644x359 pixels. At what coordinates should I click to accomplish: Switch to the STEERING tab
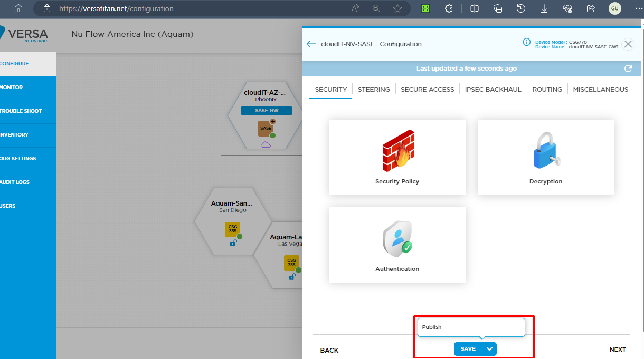pos(374,90)
